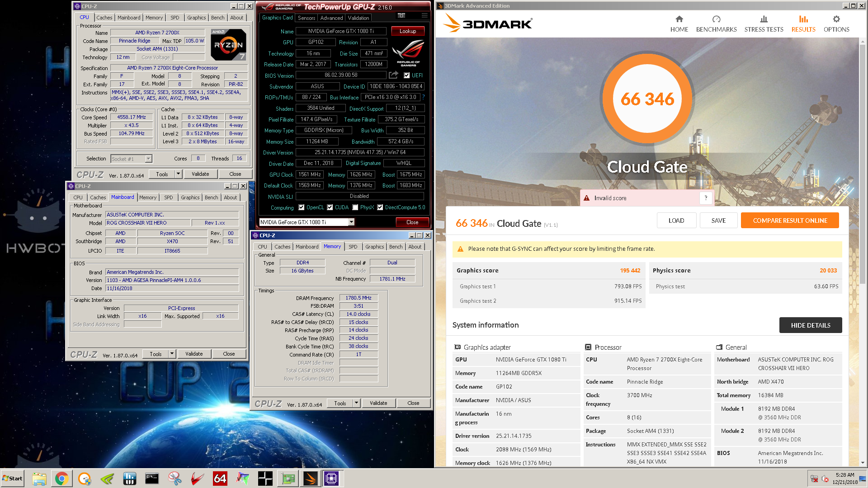This screenshot has width=868, height=488.
Task: Open the Socket #1 selection dropdown
Action: [x=148, y=159]
